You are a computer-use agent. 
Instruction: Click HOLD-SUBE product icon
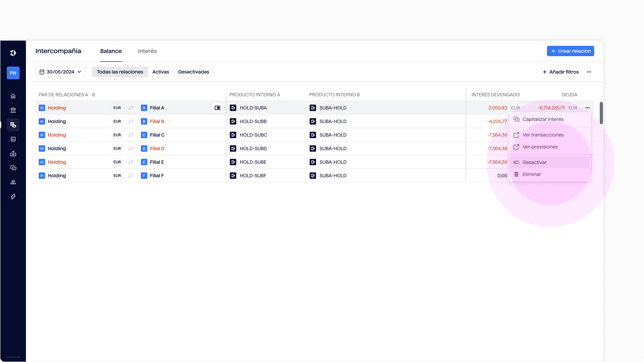pos(233,162)
